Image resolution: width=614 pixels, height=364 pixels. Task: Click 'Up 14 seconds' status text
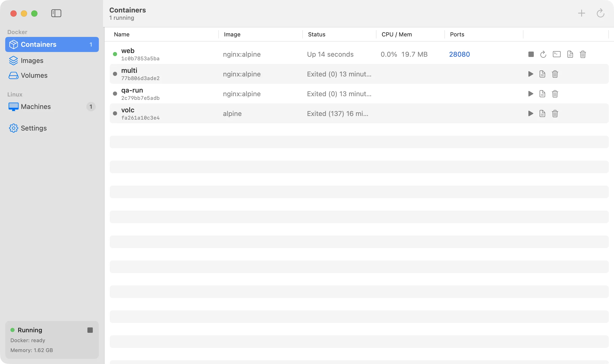tap(330, 54)
